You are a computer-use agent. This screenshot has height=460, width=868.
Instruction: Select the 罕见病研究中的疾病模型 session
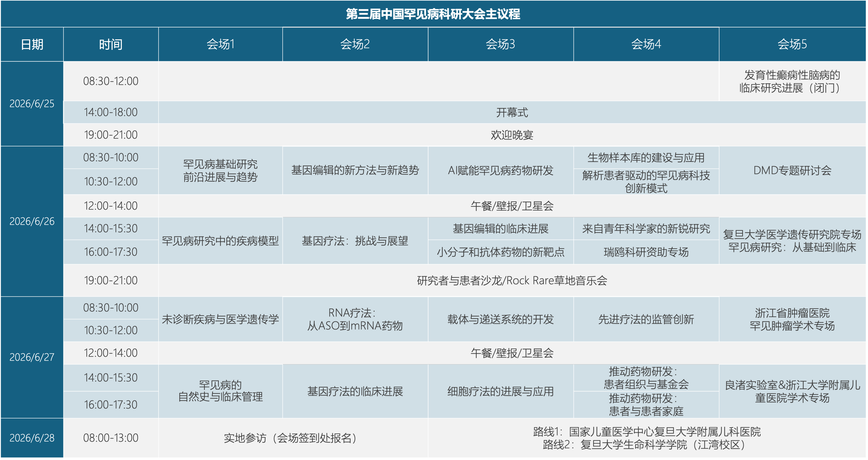point(220,241)
